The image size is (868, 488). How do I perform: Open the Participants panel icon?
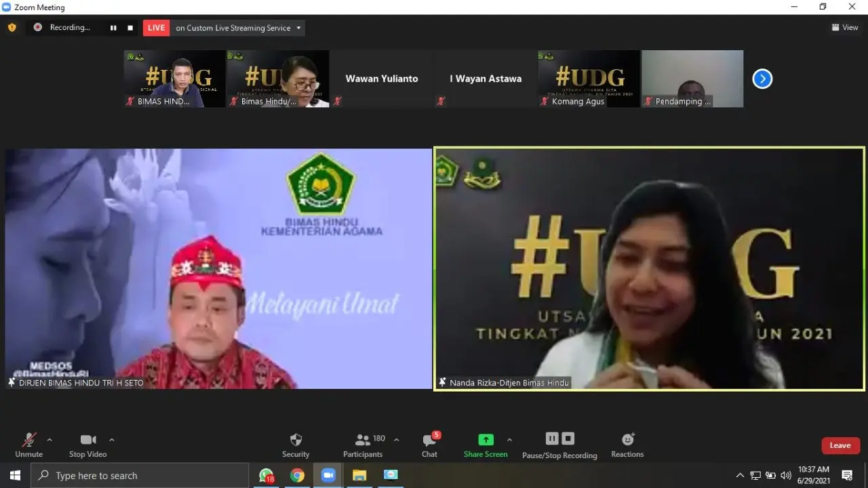pos(363,440)
